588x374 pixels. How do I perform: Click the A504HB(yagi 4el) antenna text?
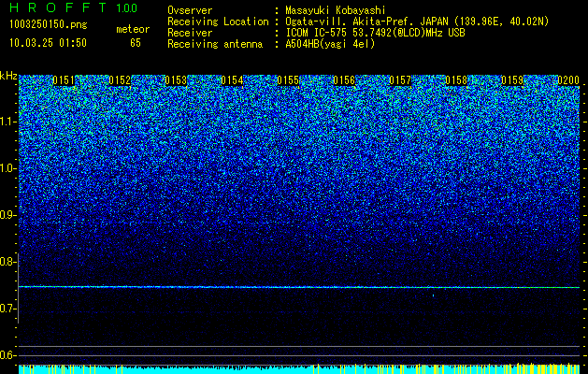pyautogui.click(x=330, y=44)
